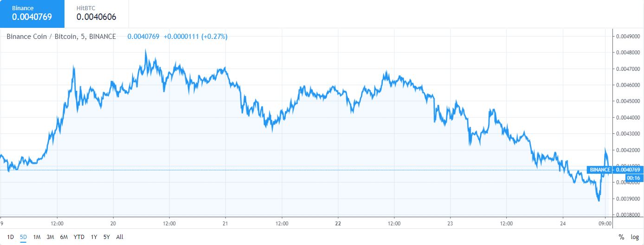The image size is (644, 245).
Task: Select the 5D time range
Action: pyautogui.click(x=23, y=237)
